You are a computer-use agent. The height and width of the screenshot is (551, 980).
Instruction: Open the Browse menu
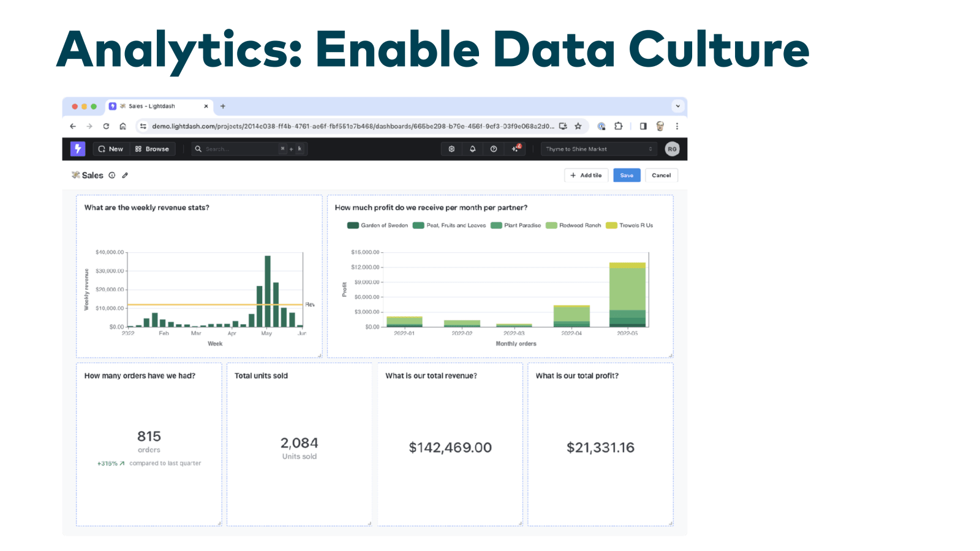coord(152,149)
